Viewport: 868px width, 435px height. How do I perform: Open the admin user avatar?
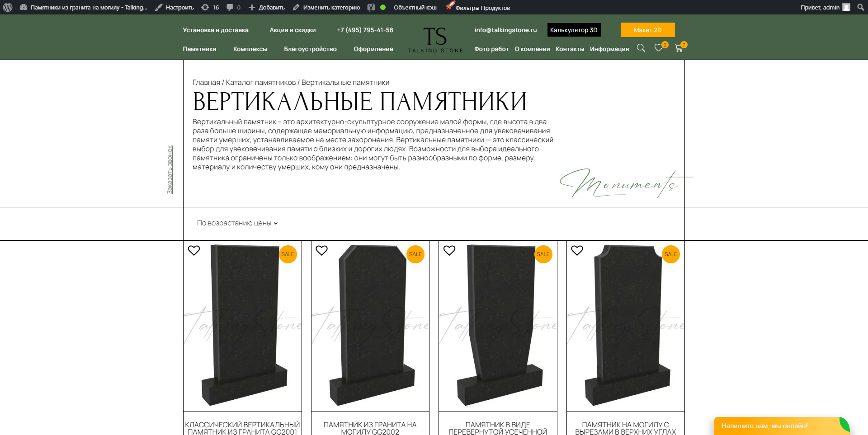click(846, 7)
